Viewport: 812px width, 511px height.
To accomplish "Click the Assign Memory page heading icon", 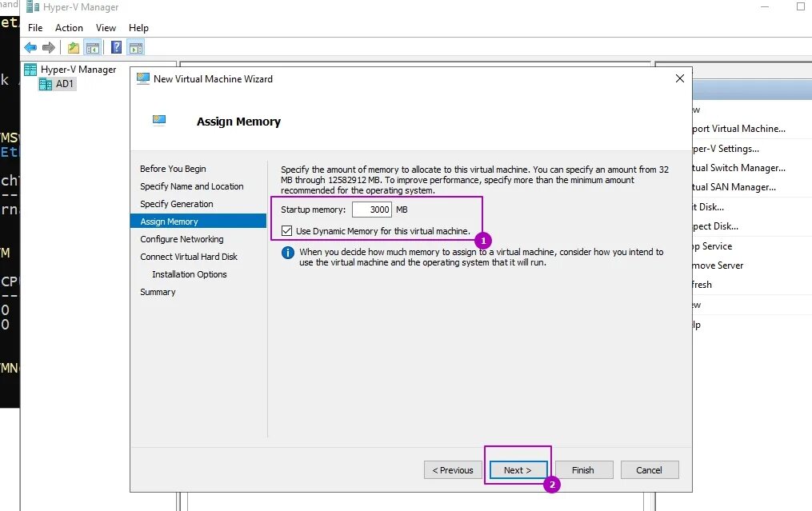I will coord(159,121).
